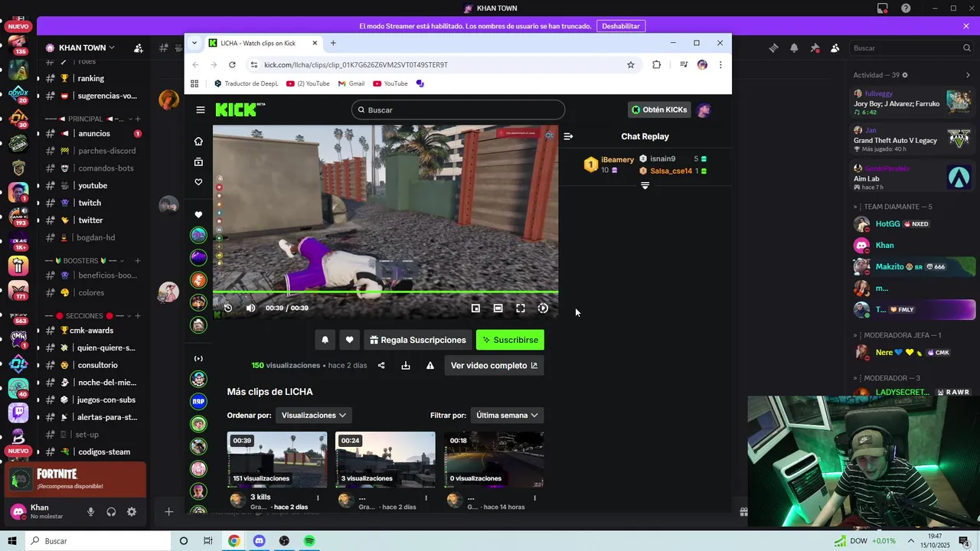The image size is (980, 551).
Task: Open Discord pinned messages icon
Action: (x=815, y=47)
